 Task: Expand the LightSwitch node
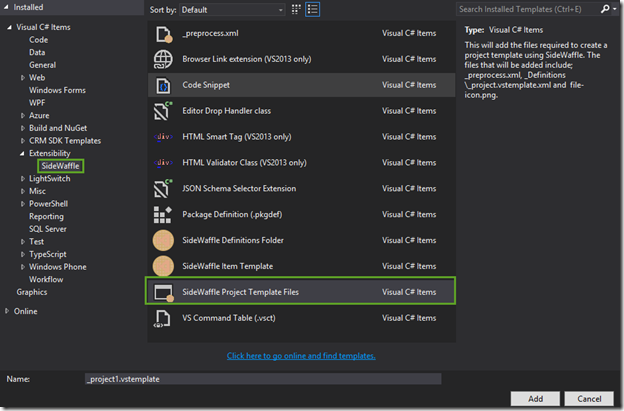click(23, 179)
